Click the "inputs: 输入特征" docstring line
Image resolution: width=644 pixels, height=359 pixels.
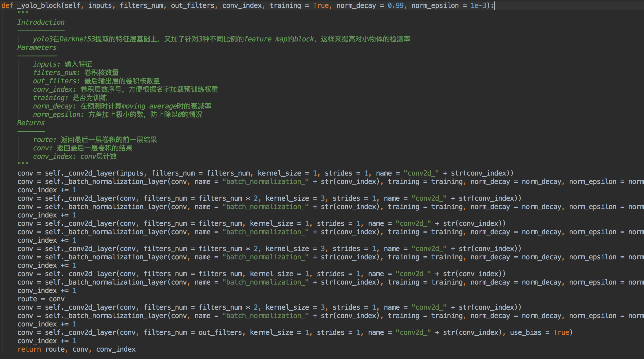(x=63, y=64)
